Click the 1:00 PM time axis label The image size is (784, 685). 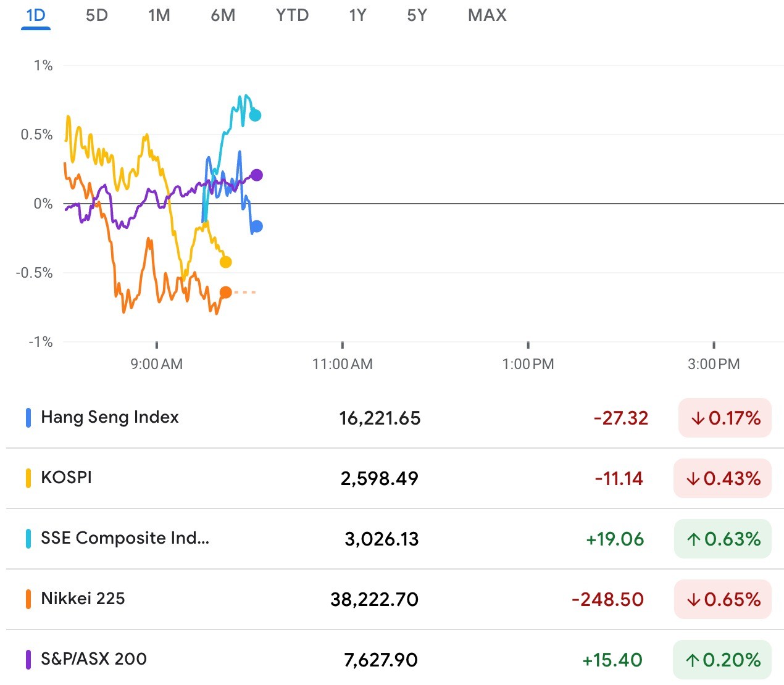pos(528,364)
